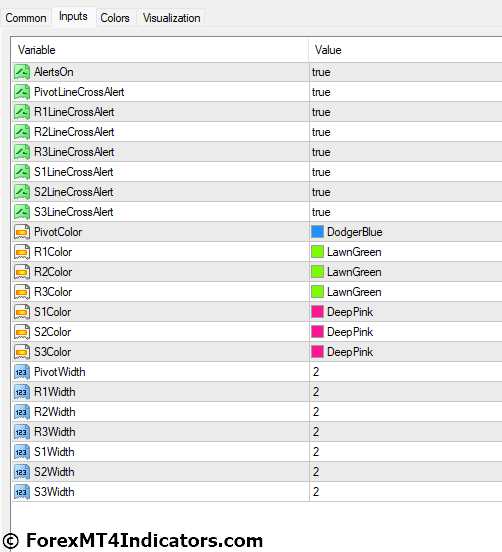Toggle R1LineCrossAlert value from true

(x=406, y=112)
